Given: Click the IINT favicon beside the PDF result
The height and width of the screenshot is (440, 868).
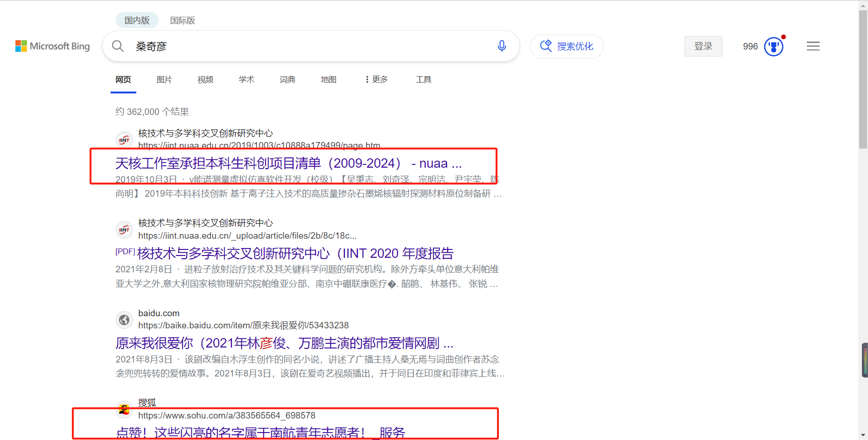Looking at the screenshot, I should (x=124, y=229).
